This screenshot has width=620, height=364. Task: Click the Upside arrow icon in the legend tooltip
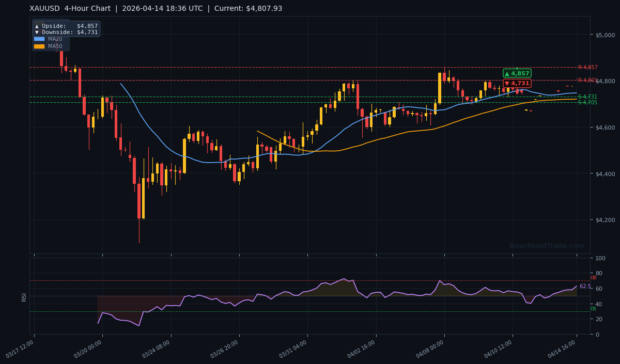(x=37, y=26)
